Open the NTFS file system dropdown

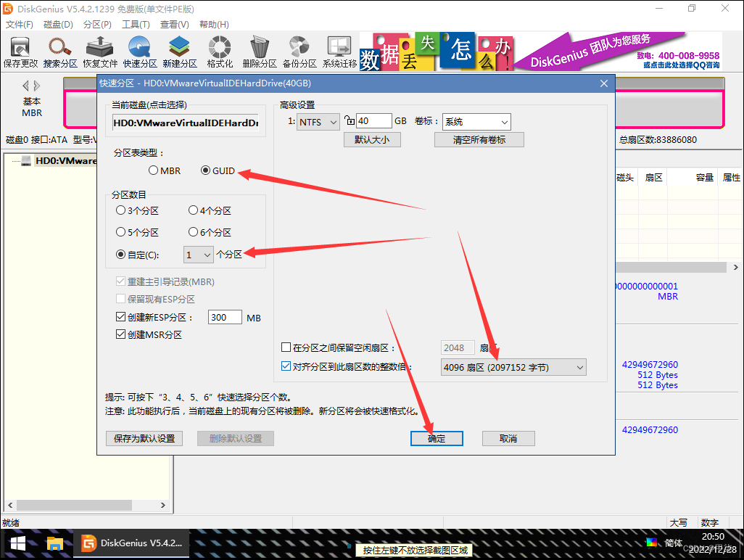pyautogui.click(x=318, y=122)
